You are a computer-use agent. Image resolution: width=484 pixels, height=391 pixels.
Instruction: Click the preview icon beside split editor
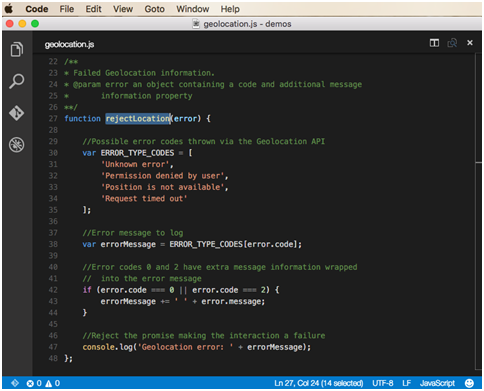click(x=452, y=43)
